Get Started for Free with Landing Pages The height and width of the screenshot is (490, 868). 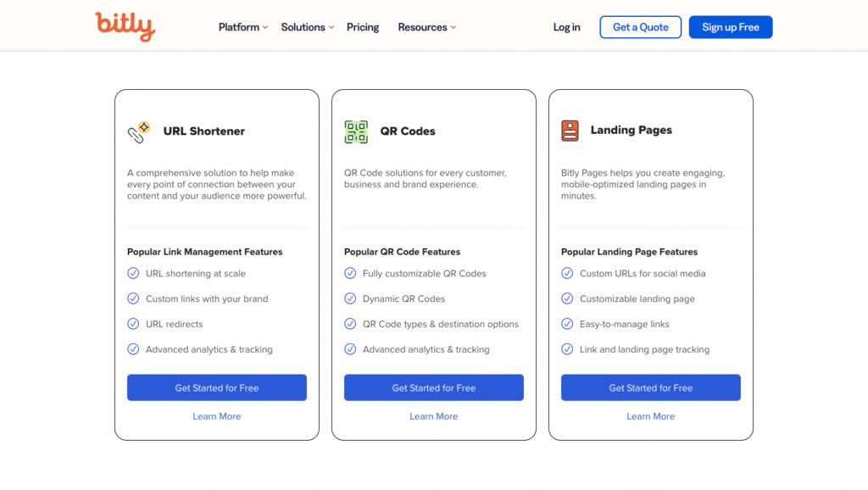[651, 387]
